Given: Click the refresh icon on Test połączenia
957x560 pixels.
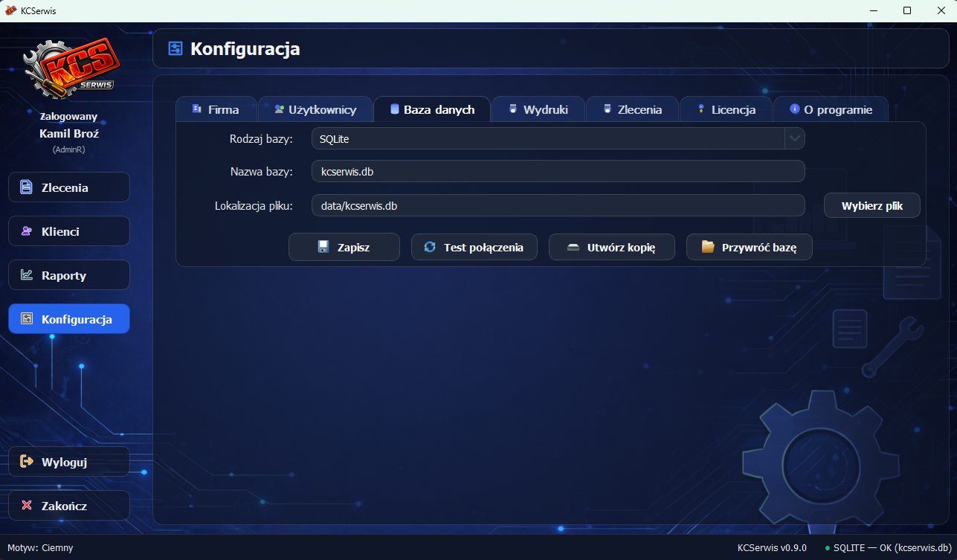Looking at the screenshot, I should (x=430, y=248).
